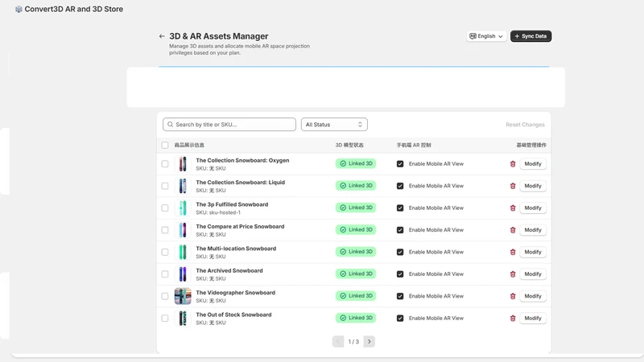Click The Multi-location Snowboard title

(x=236, y=249)
